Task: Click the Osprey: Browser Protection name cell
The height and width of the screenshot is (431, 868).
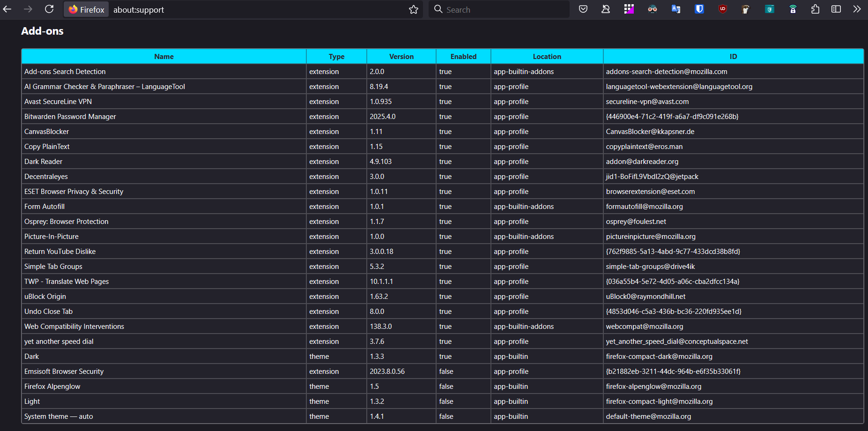Action: tap(164, 221)
